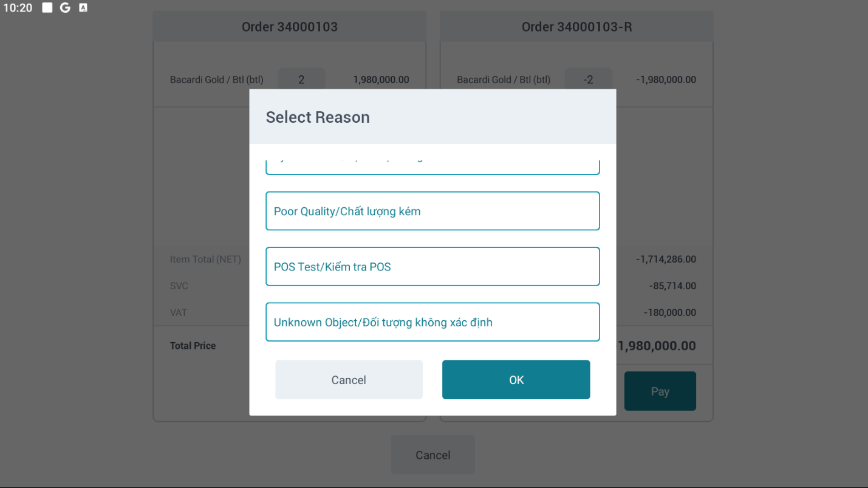Select Bacardi Gold item in the original order
Viewport: 868px width, 488px height.
217,80
